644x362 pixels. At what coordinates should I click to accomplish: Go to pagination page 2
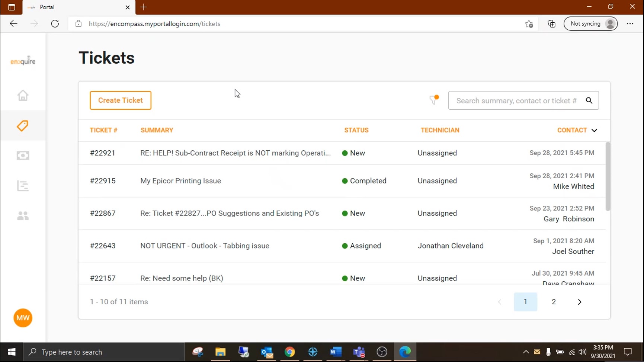[554, 302]
